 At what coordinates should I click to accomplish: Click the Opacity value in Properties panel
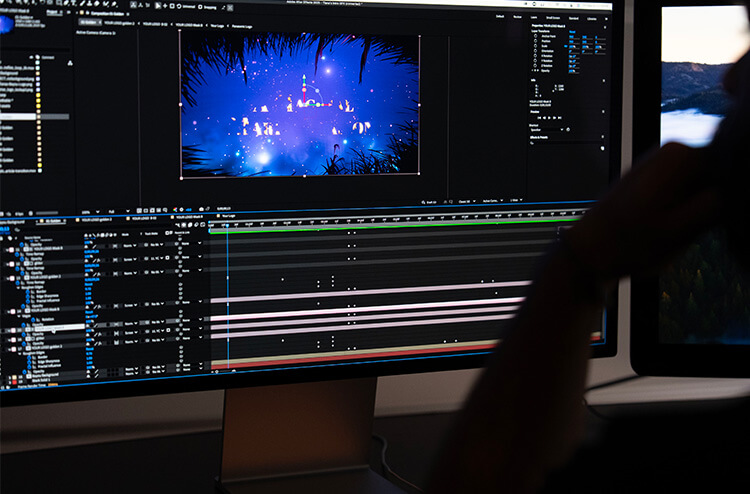click(573, 71)
